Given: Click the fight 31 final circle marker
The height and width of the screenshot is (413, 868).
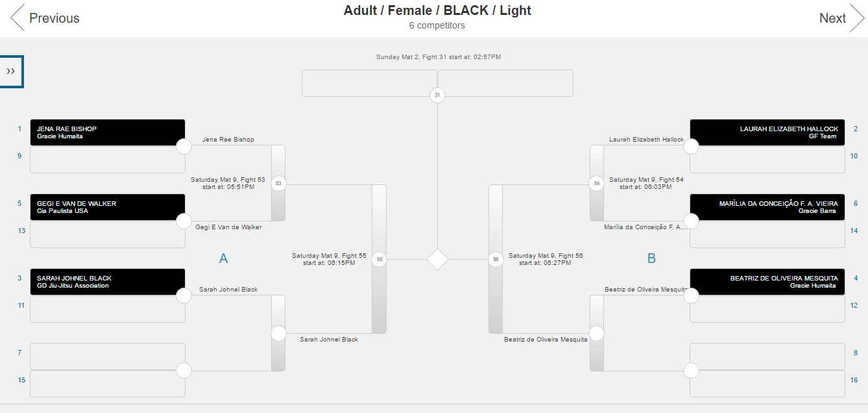Looking at the screenshot, I should 437,95.
